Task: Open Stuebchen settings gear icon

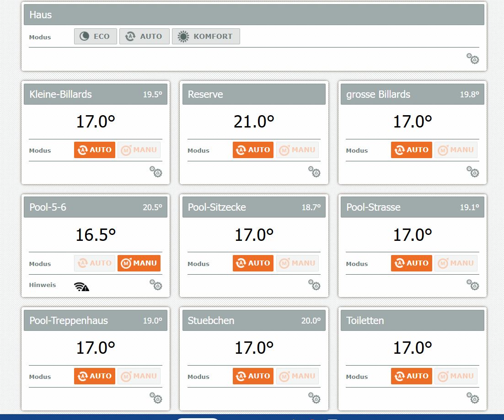Action: tap(314, 398)
